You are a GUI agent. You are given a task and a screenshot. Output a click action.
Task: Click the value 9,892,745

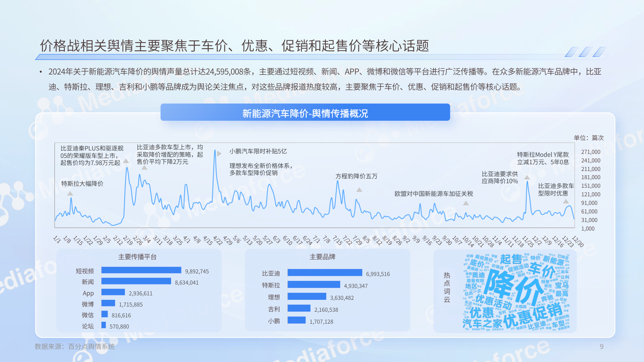pos(197,271)
